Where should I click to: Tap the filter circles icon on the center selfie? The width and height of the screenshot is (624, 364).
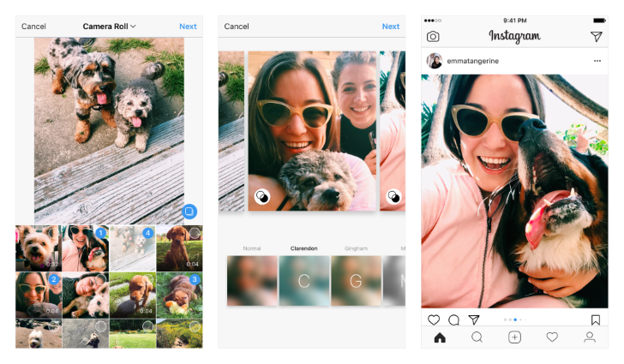tap(262, 196)
